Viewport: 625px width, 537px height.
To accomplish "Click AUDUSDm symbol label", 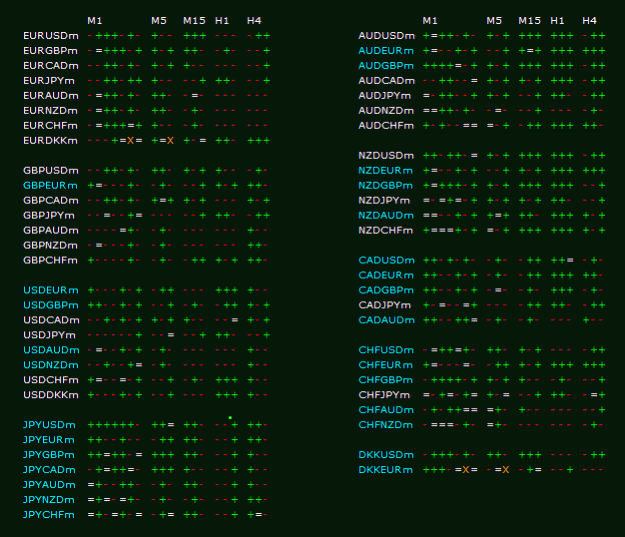I will point(386,36).
